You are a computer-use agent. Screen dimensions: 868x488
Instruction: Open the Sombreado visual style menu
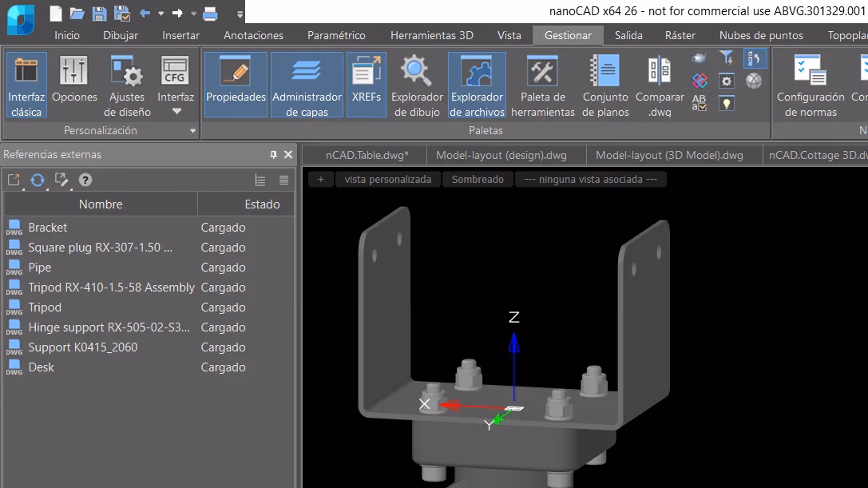(x=478, y=180)
